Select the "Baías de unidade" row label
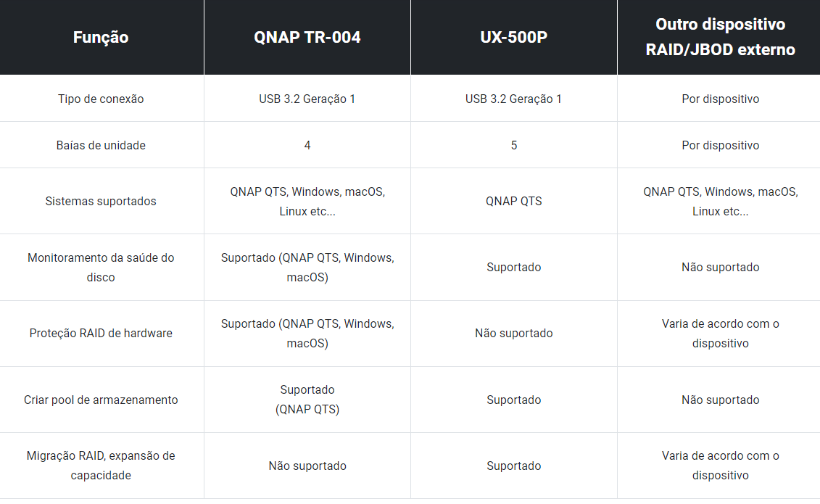 (x=101, y=145)
